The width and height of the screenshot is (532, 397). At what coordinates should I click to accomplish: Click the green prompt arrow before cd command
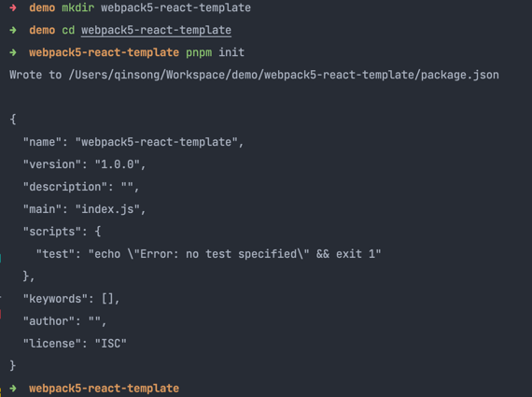[13, 30]
